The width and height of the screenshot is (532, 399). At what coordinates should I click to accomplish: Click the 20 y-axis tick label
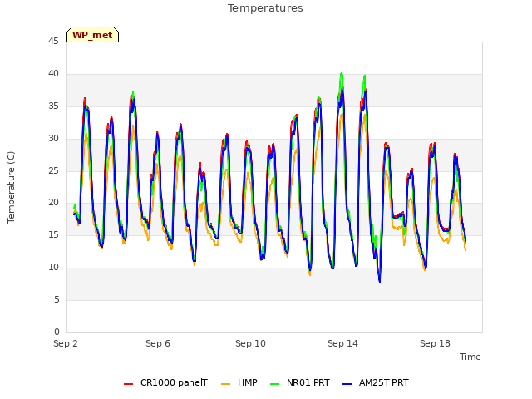click(53, 203)
